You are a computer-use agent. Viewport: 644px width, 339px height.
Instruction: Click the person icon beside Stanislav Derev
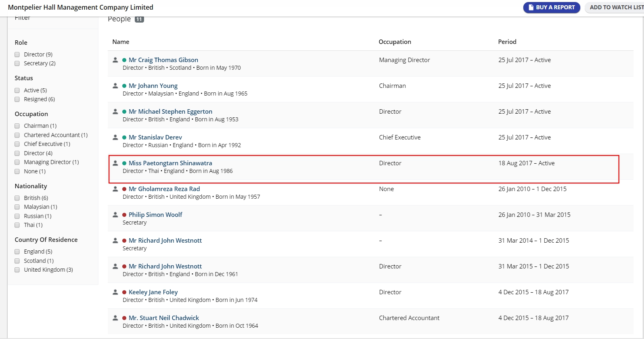pos(115,137)
